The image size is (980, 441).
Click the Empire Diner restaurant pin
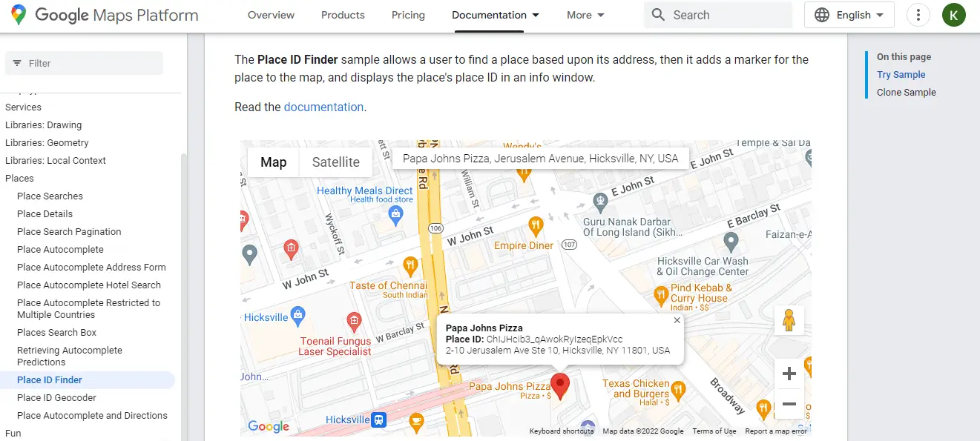point(536,225)
